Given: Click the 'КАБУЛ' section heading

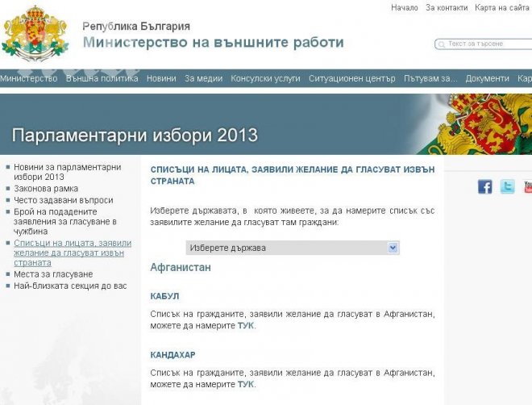Looking at the screenshot, I should coord(164,296).
